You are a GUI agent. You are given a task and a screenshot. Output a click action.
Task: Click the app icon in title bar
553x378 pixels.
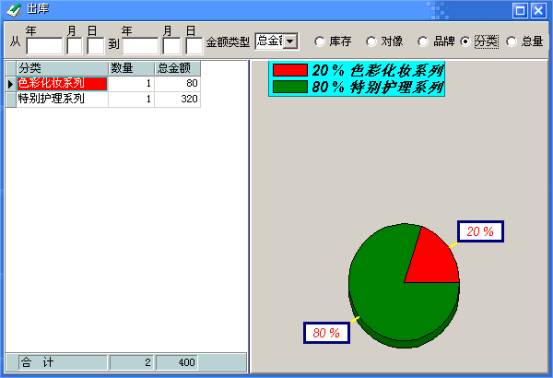pyautogui.click(x=13, y=10)
